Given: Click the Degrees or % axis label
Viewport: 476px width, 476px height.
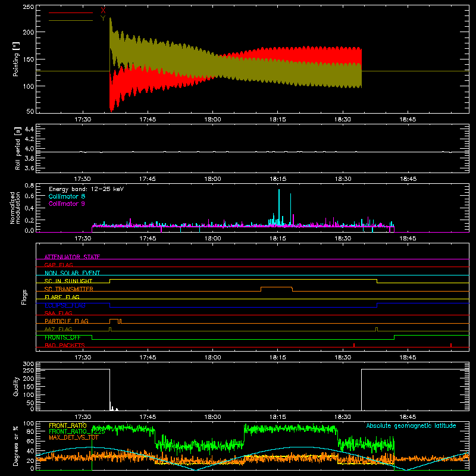Looking at the screenshot, I should pos(16,446).
